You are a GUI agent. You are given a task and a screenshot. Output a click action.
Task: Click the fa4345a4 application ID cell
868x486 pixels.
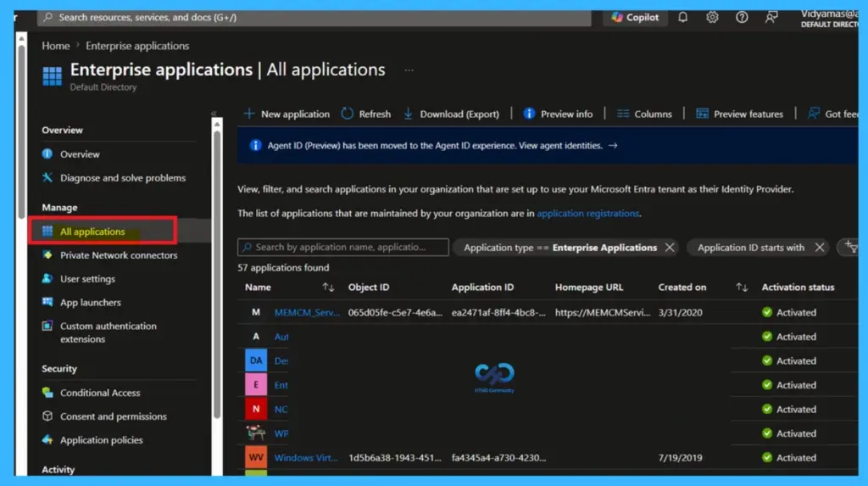click(x=498, y=458)
